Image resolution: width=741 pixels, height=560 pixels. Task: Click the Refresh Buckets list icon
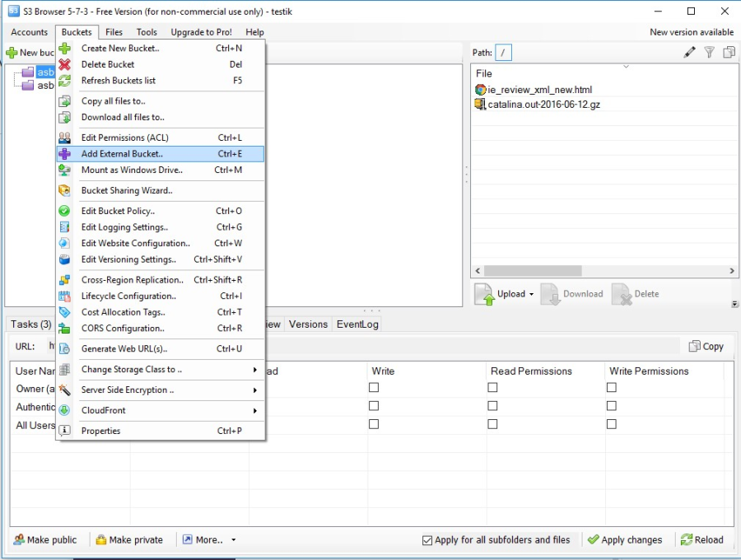click(65, 81)
